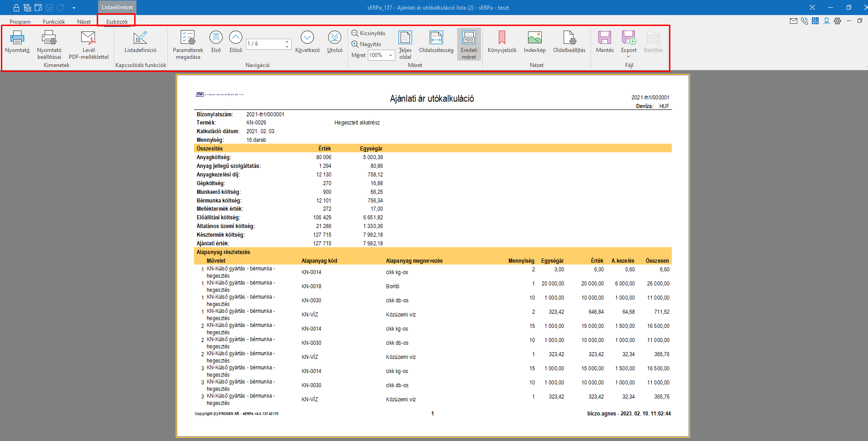Viewport: 868px width, 441px height.
Task: Click the Kicsinyítés zoom out button
Action: 368,33
